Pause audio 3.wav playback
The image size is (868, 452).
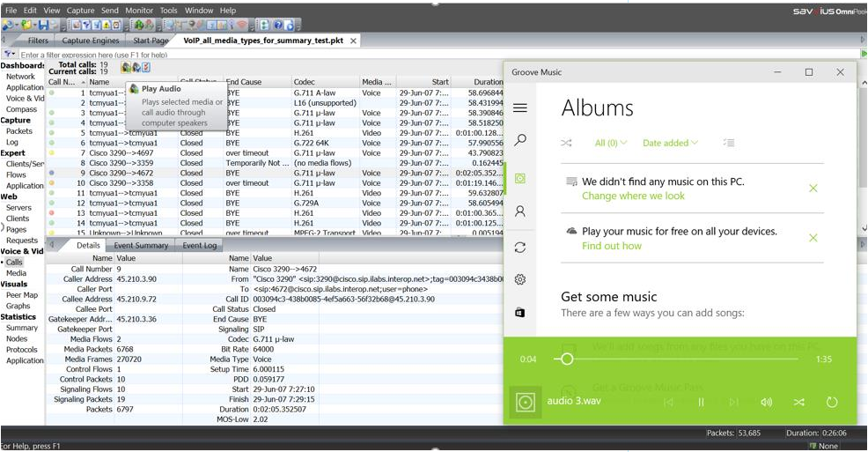pyautogui.click(x=701, y=402)
